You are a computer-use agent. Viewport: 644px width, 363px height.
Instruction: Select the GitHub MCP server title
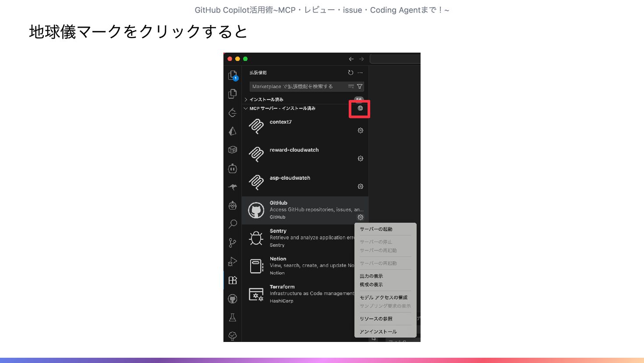279,203
